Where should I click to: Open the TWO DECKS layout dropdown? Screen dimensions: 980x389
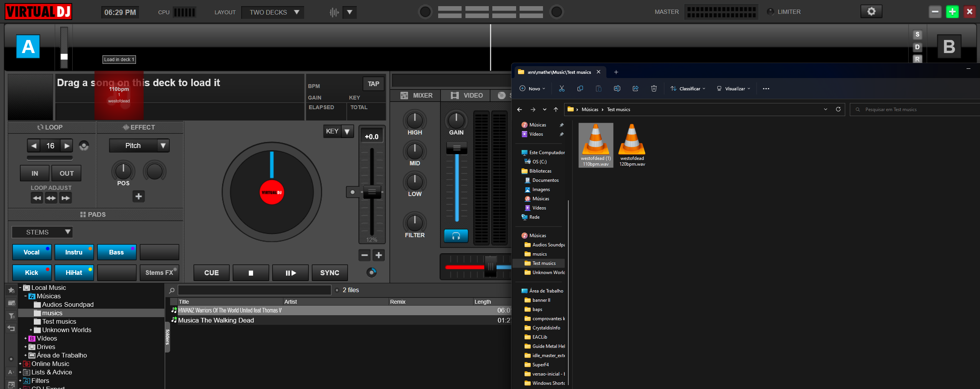click(273, 12)
